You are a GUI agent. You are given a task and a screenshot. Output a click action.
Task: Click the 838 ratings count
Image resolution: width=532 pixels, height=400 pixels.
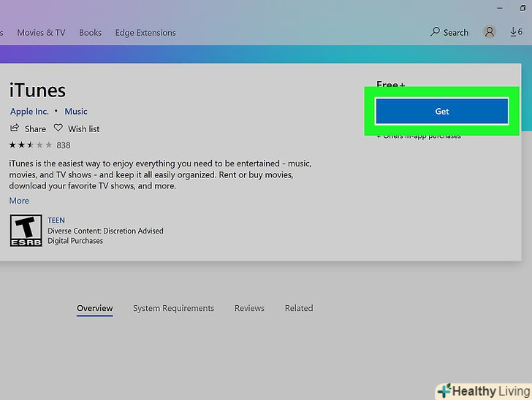[x=64, y=145]
